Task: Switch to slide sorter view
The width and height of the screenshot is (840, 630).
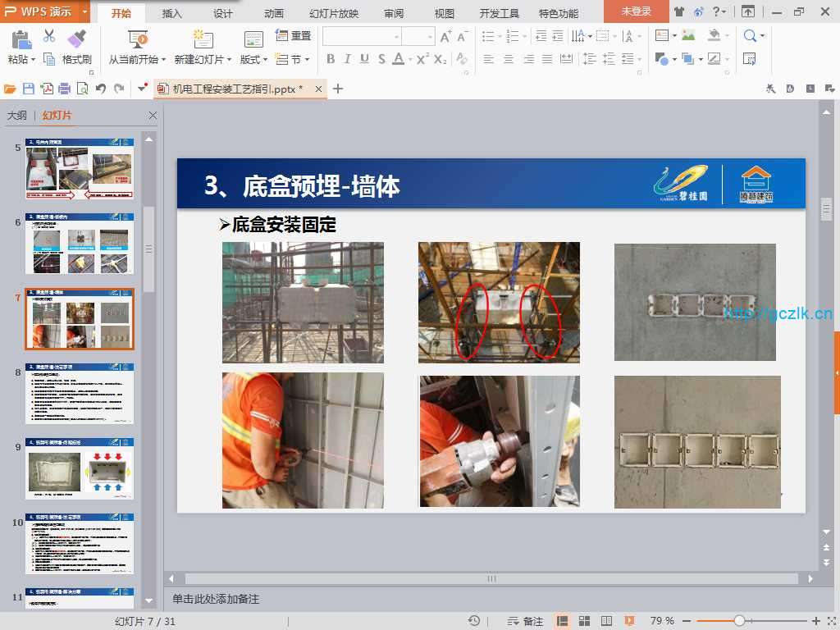Action: coord(585,621)
